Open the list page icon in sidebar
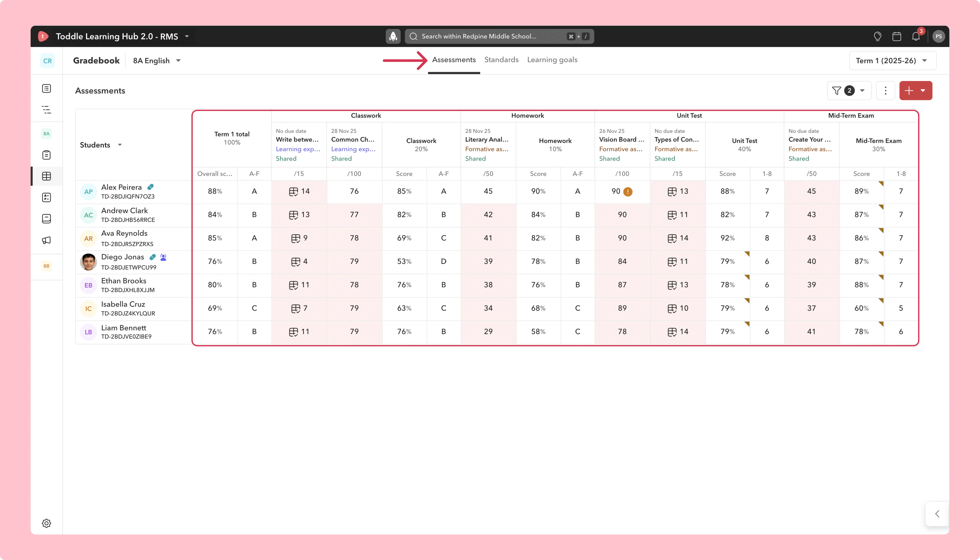 pyautogui.click(x=47, y=88)
